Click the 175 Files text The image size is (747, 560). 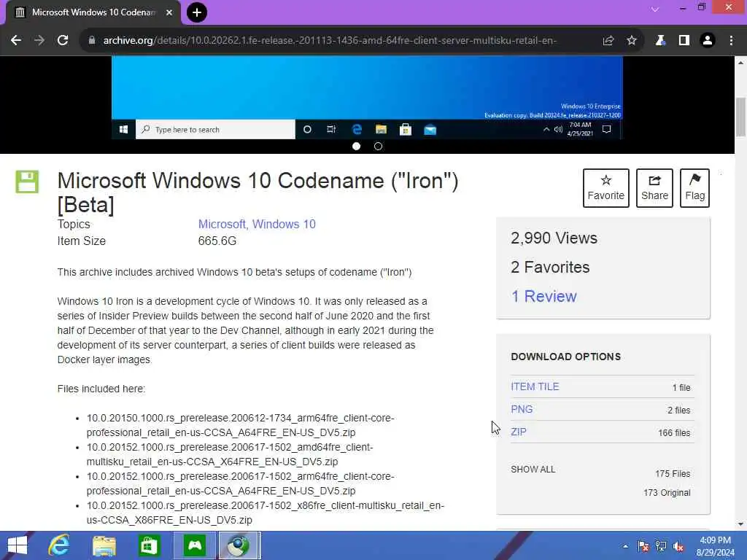point(672,474)
